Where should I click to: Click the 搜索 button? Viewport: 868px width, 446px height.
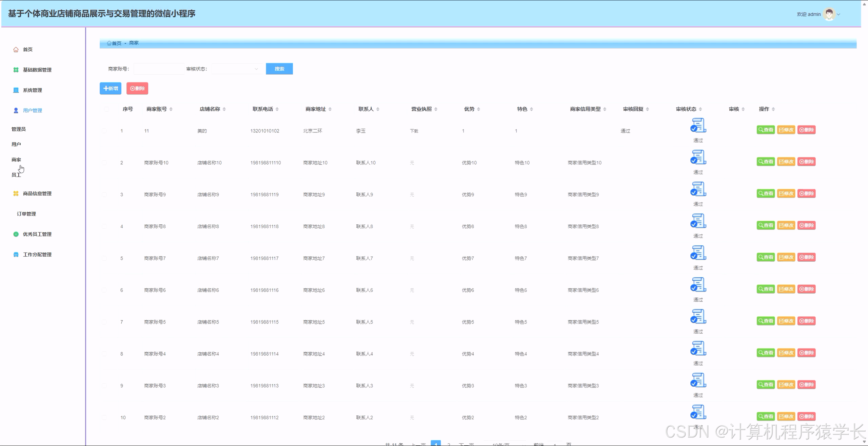pos(279,69)
